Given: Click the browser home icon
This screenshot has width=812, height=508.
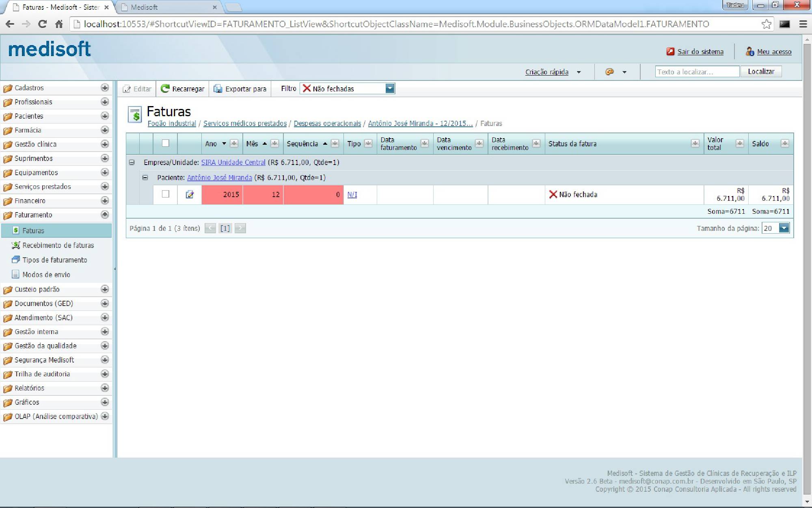Looking at the screenshot, I should [59, 24].
